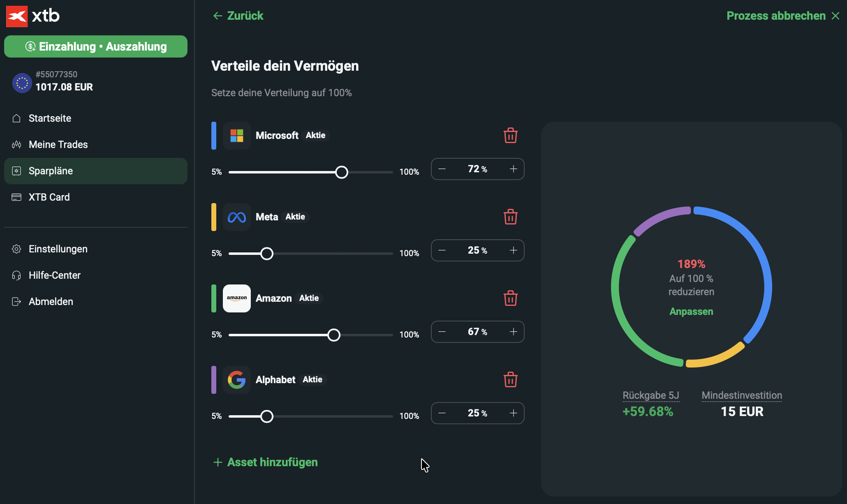Delete the Amazon stock entry
This screenshot has height=504, width=847.
click(x=510, y=298)
